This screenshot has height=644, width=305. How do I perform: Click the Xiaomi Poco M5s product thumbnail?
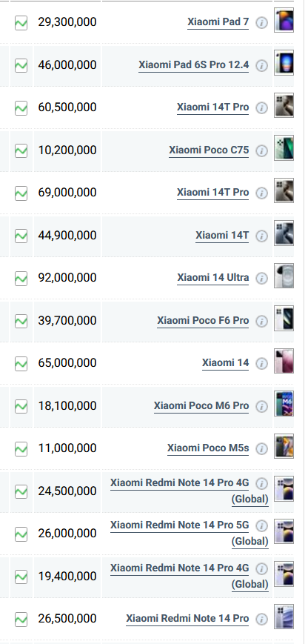click(284, 446)
